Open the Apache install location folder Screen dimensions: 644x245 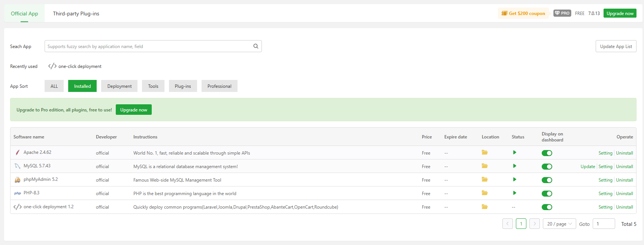click(x=484, y=152)
